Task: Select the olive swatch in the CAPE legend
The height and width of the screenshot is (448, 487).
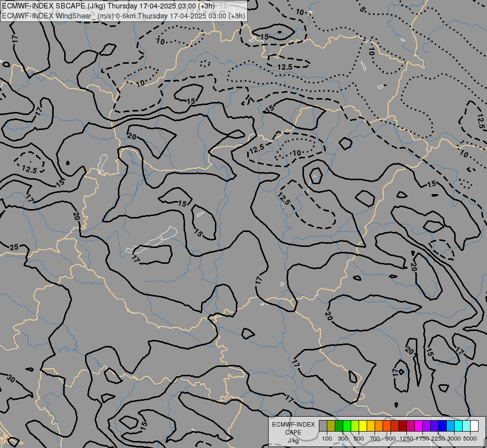Action: [331, 426]
